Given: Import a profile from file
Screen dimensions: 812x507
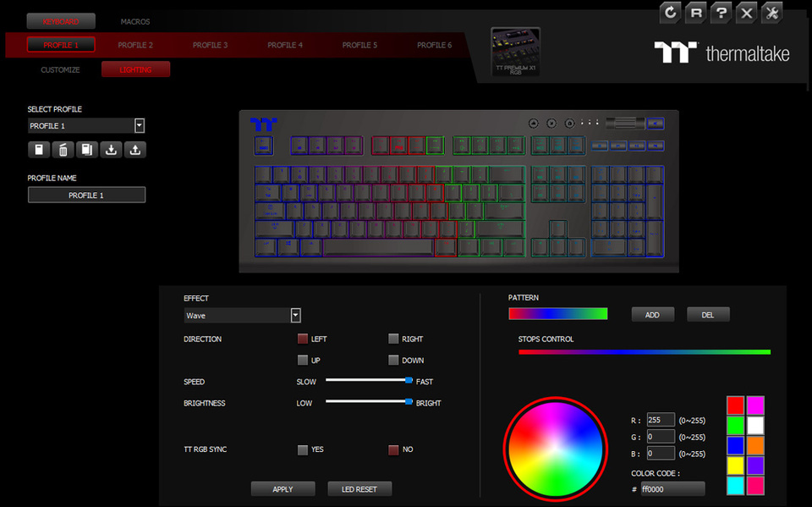Looking at the screenshot, I should (111, 150).
